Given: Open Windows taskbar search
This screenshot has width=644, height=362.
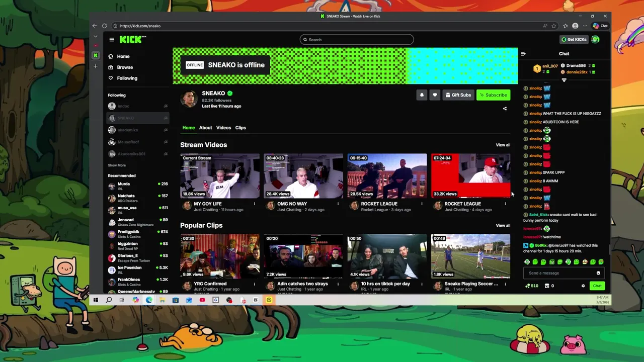Looking at the screenshot, I should pyautogui.click(x=109, y=300).
